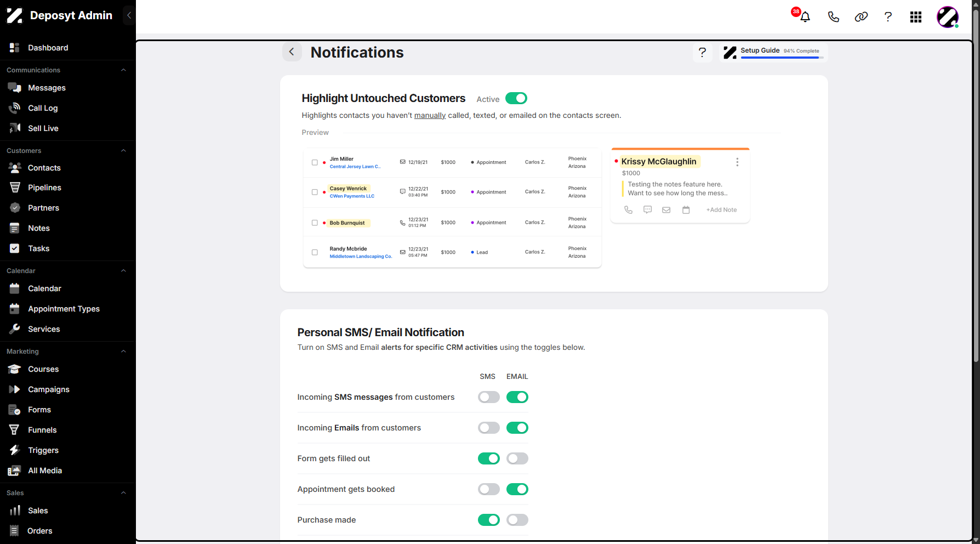Open the apps grid icon

(916, 17)
